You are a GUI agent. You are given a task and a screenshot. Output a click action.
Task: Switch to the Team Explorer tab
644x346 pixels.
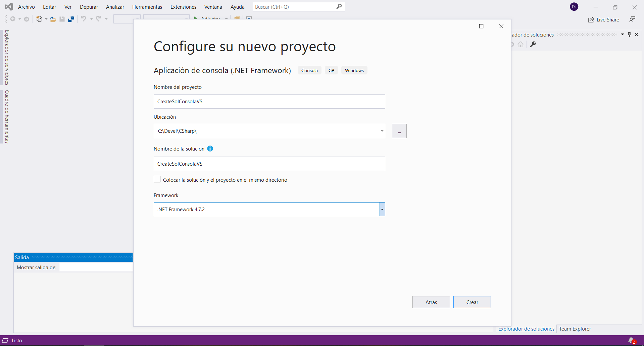pyautogui.click(x=575, y=329)
